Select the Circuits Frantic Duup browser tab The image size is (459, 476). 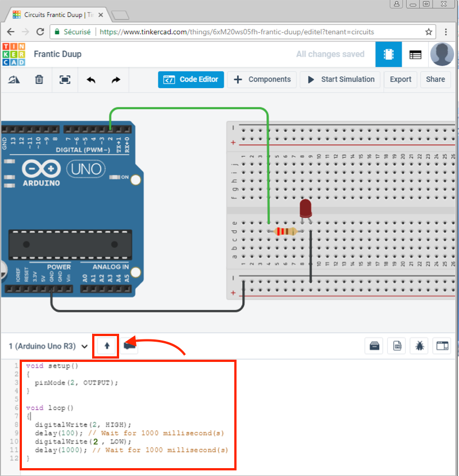(57, 15)
